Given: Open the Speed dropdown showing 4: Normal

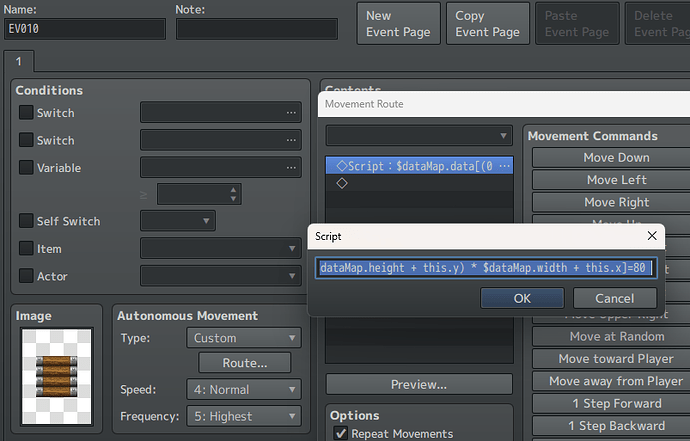Looking at the screenshot, I should point(244,390).
